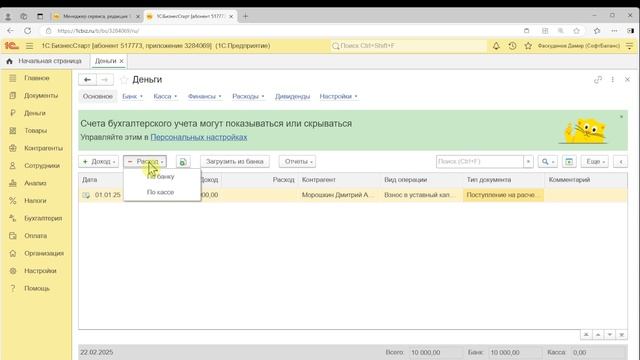The width and height of the screenshot is (640, 360).
Task: Move up one row arrow button
Action: click(x=598, y=335)
